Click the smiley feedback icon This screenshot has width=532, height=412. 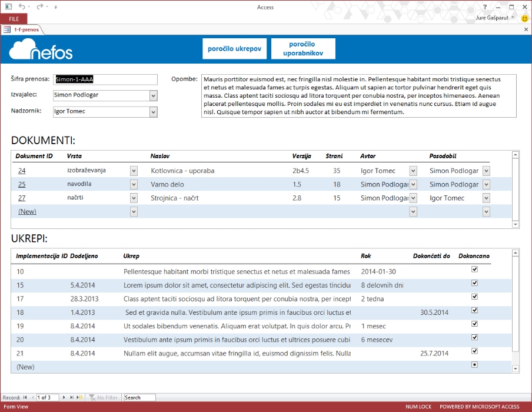tap(524, 18)
